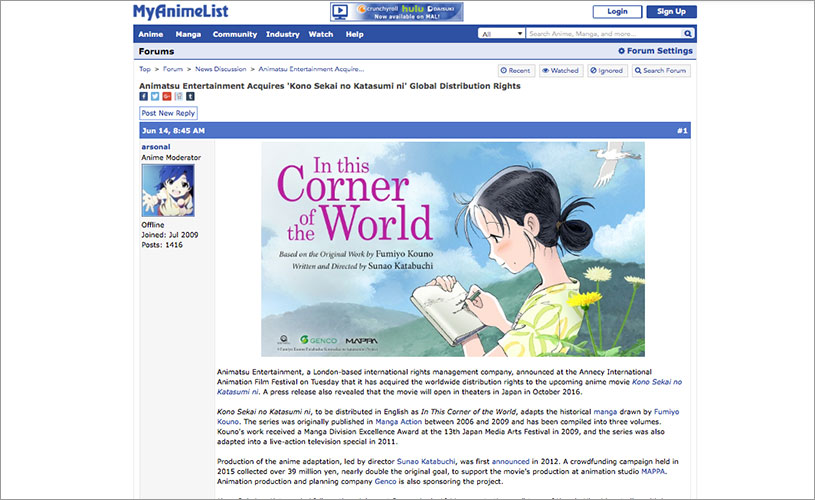Select the 'Joined: Jul 2009' text
The image size is (815, 500).
click(169, 235)
